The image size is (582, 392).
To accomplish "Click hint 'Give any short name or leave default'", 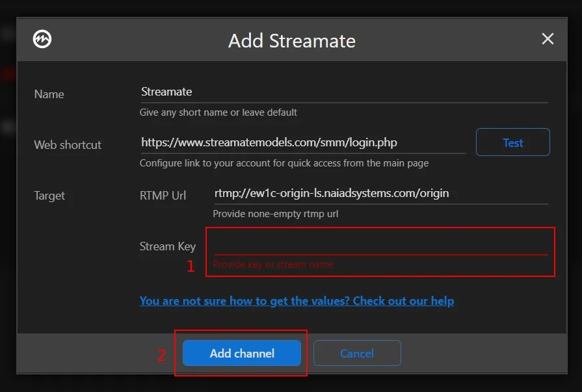I will click(x=218, y=112).
